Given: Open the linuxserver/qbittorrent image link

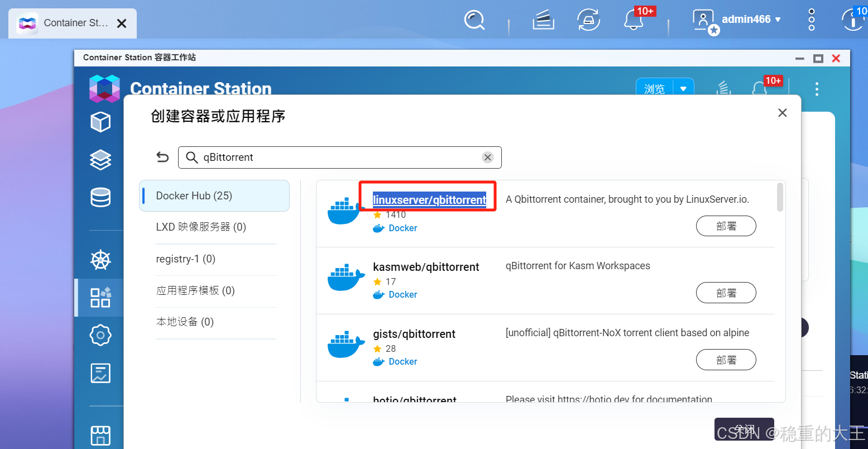Looking at the screenshot, I should point(430,200).
